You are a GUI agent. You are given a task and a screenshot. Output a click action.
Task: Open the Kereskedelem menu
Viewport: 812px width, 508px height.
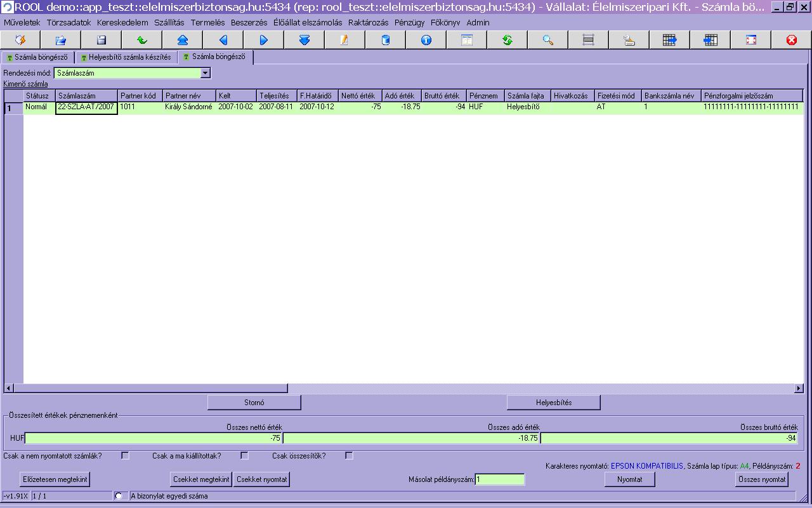[x=122, y=22]
